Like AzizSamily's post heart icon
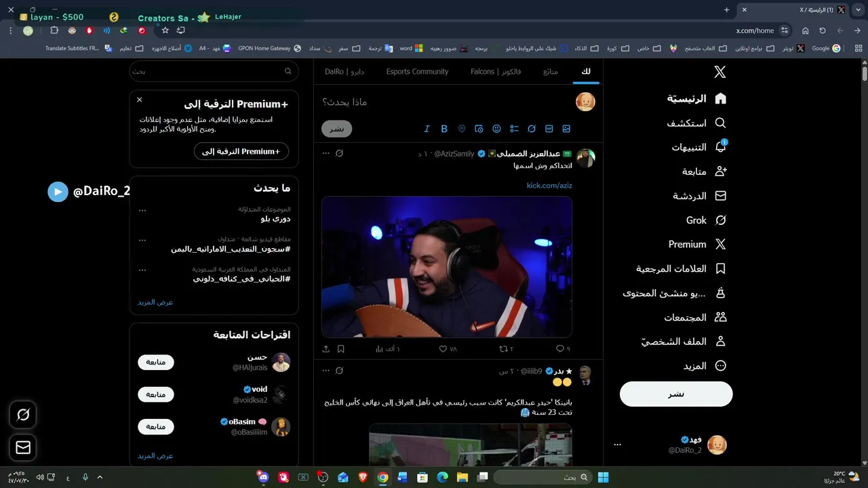Screen dimensions: 868x488 pyautogui.click(x=443, y=349)
